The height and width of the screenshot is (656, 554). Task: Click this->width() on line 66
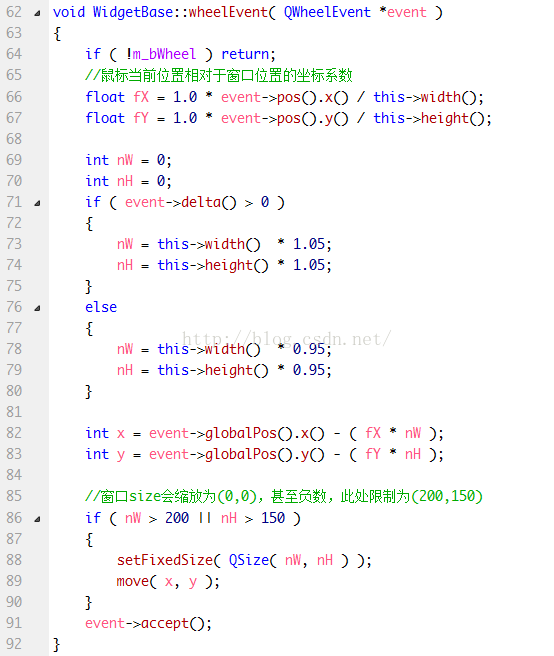coord(425,97)
